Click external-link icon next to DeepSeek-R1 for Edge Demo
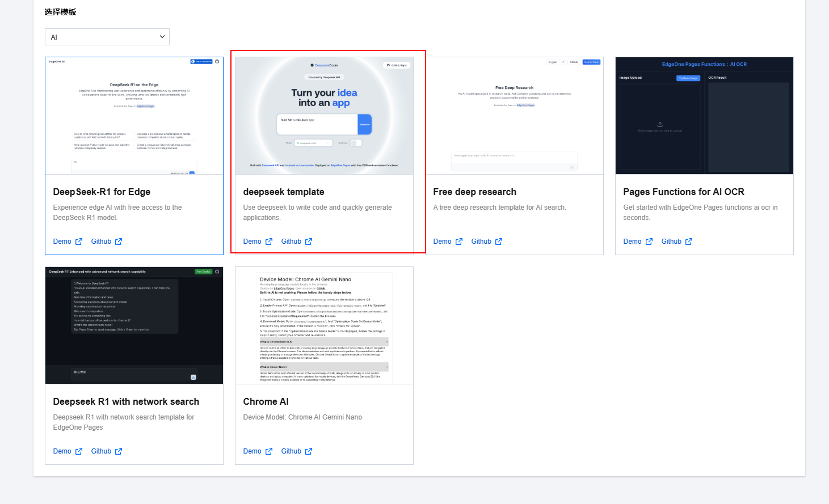 [79, 242]
